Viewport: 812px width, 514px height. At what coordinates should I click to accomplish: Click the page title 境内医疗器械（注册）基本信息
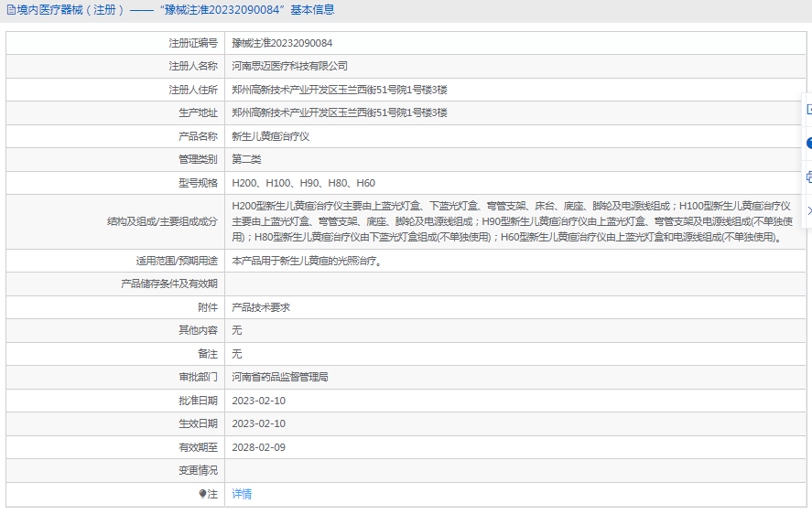click(x=175, y=10)
